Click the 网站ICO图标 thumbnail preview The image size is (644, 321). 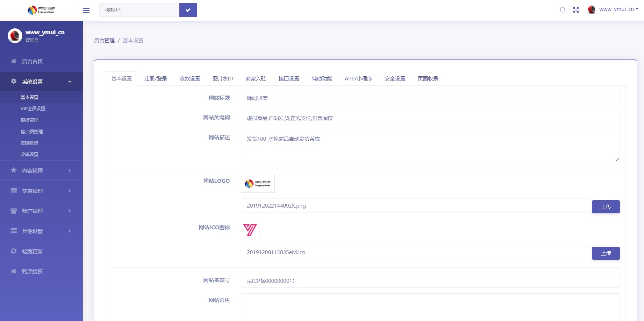(250, 230)
